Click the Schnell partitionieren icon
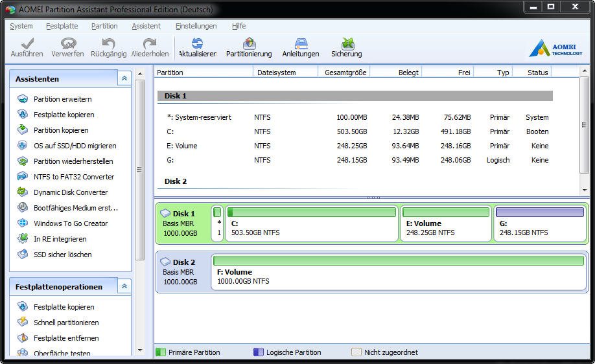The width and height of the screenshot is (595, 364). click(x=23, y=323)
